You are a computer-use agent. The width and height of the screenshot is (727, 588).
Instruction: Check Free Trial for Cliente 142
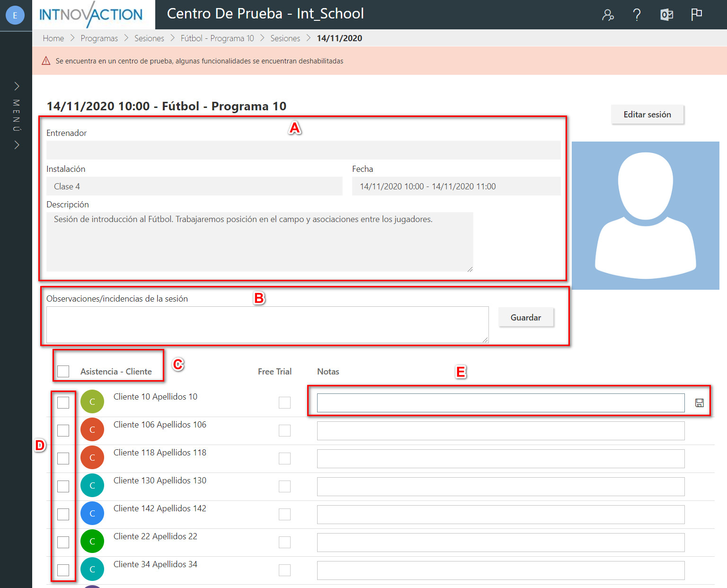coord(284,514)
